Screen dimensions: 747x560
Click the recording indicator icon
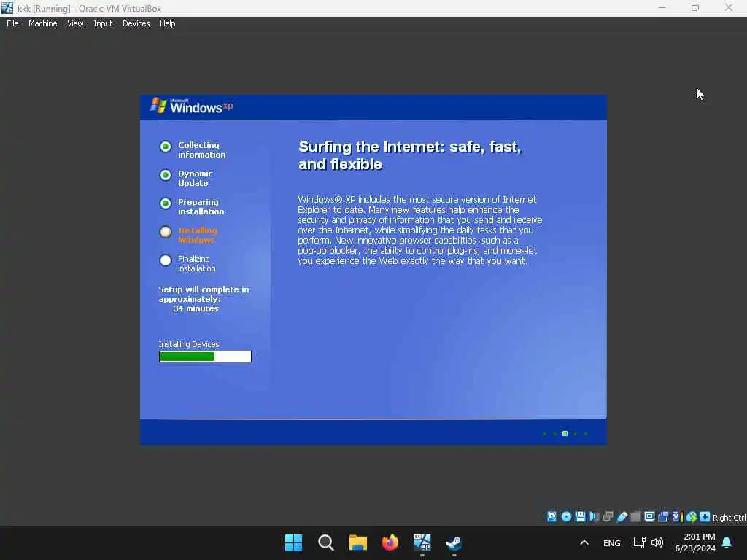point(663,517)
